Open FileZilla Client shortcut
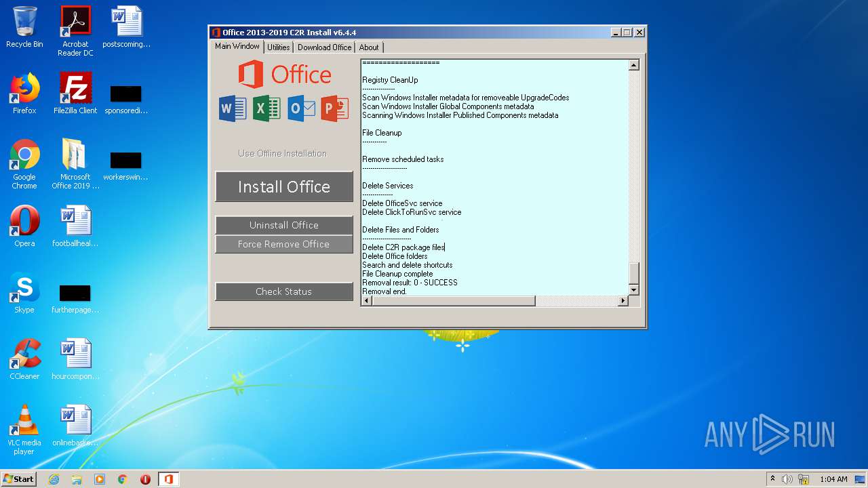The height and width of the screenshot is (488, 868). [x=75, y=94]
